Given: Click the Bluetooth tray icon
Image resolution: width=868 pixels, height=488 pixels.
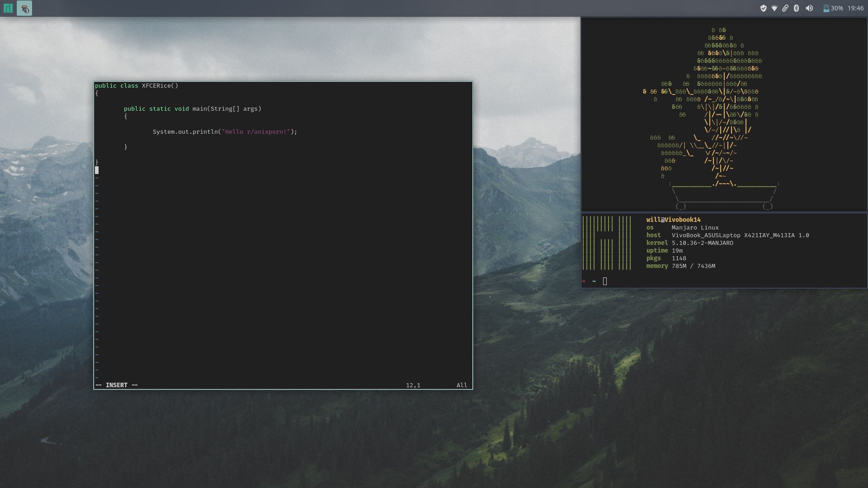Looking at the screenshot, I should pos(796,7).
